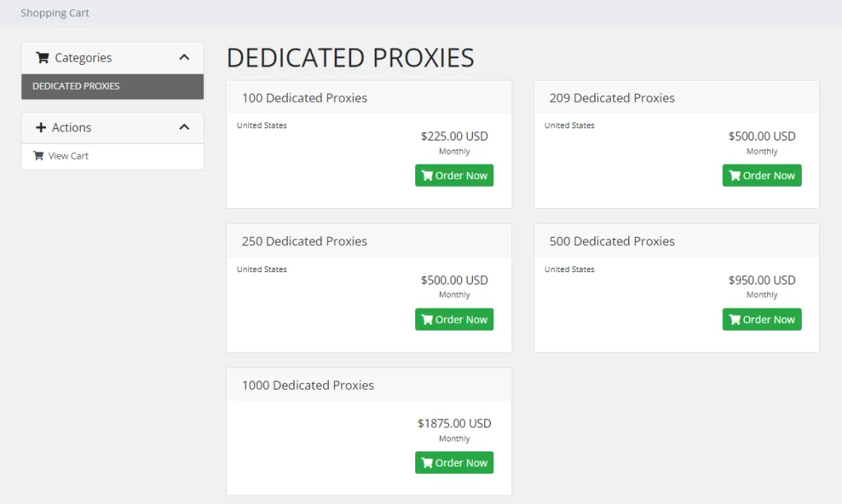This screenshot has width=842, height=504.
Task: Click the 209 Dedicated Proxies card title
Action: coord(612,98)
